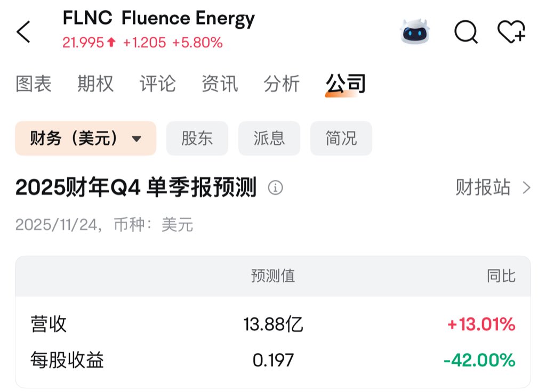Add FLNC to watchlist via heart icon

[x=511, y=32]
